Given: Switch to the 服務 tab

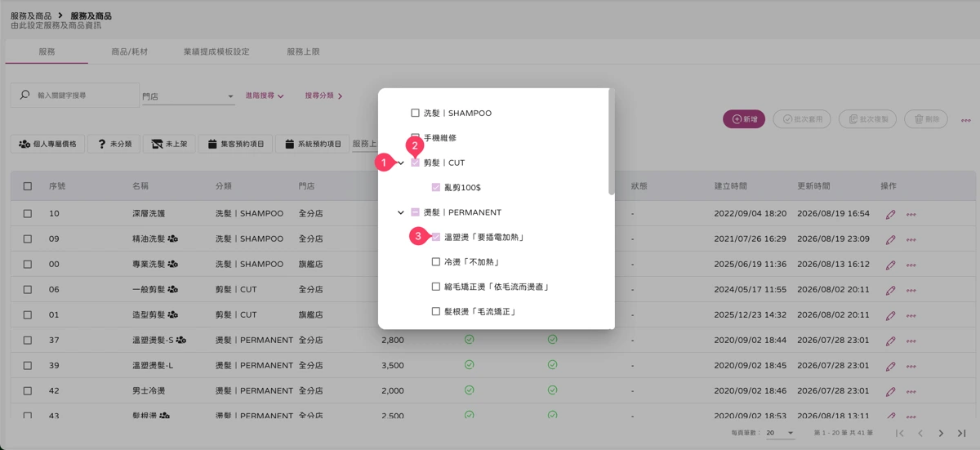Looking at the screenshot, I should click(x=47, y=51).
